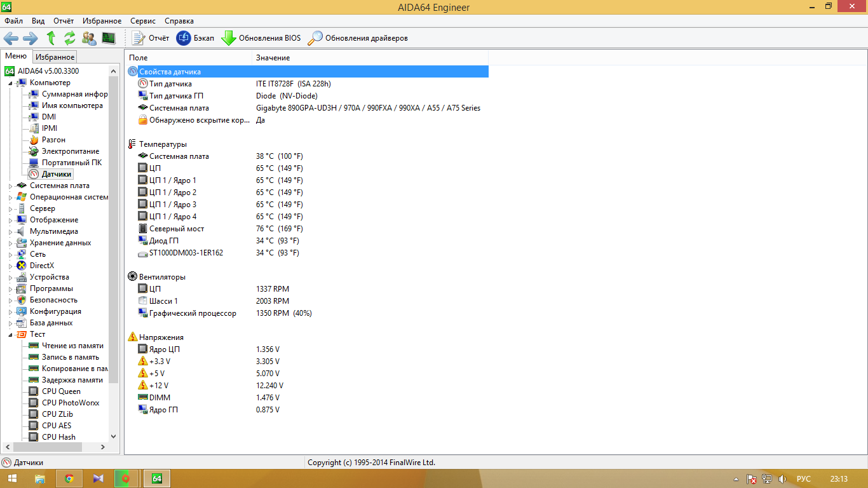Click the Северный мост temperature row
The width and height of the screenshot is (868, 488).
(308, 229)
